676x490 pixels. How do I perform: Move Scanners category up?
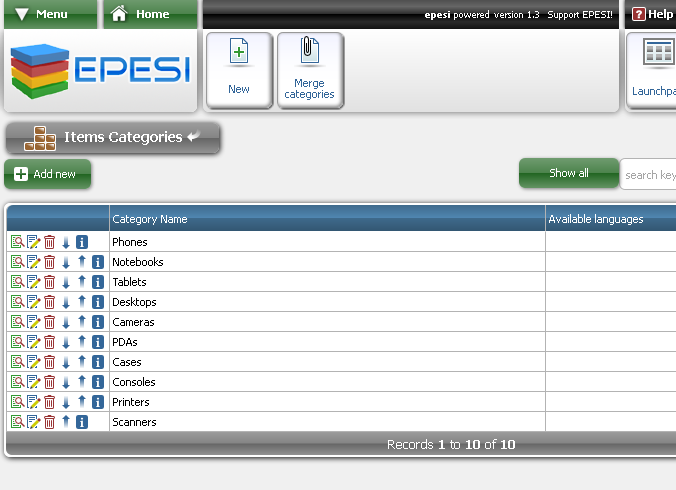pos(66,422)
